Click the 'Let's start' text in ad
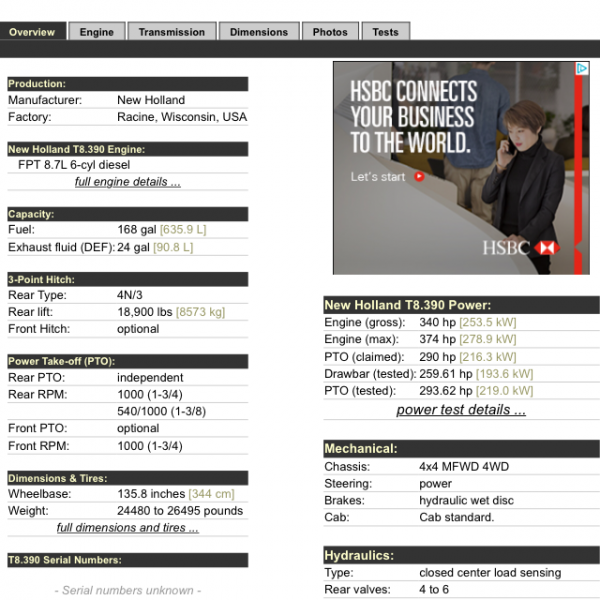This screenshot has width=600, height=600. coord(378,177)
